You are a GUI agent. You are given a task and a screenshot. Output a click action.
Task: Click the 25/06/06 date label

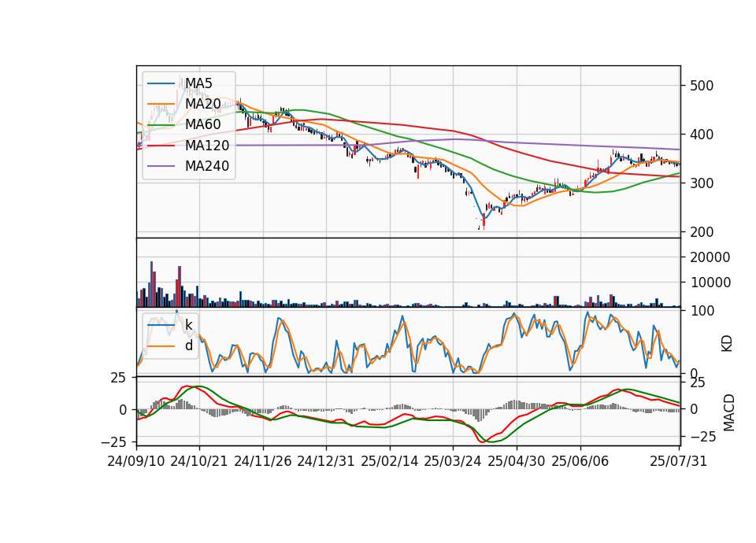pyautogui.click(x=580, y=461)
